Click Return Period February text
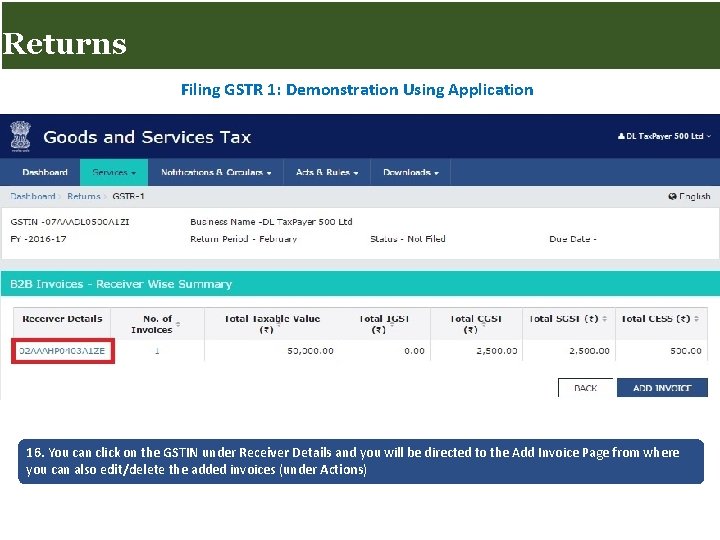 pyautogui.click(x=243, y=239)
